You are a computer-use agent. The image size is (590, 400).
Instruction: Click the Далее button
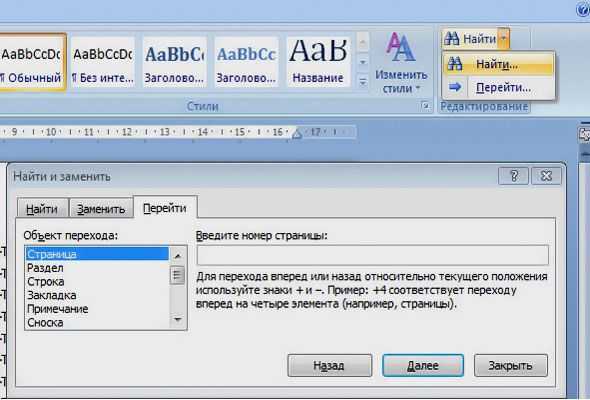pyautogui.click(x=423, y=365)
